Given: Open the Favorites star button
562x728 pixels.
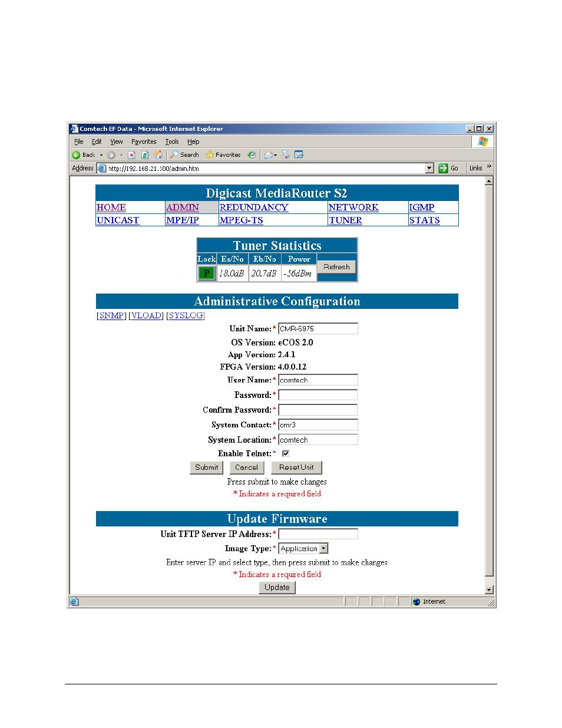Looking at the screenshot, I should point(223,155).
